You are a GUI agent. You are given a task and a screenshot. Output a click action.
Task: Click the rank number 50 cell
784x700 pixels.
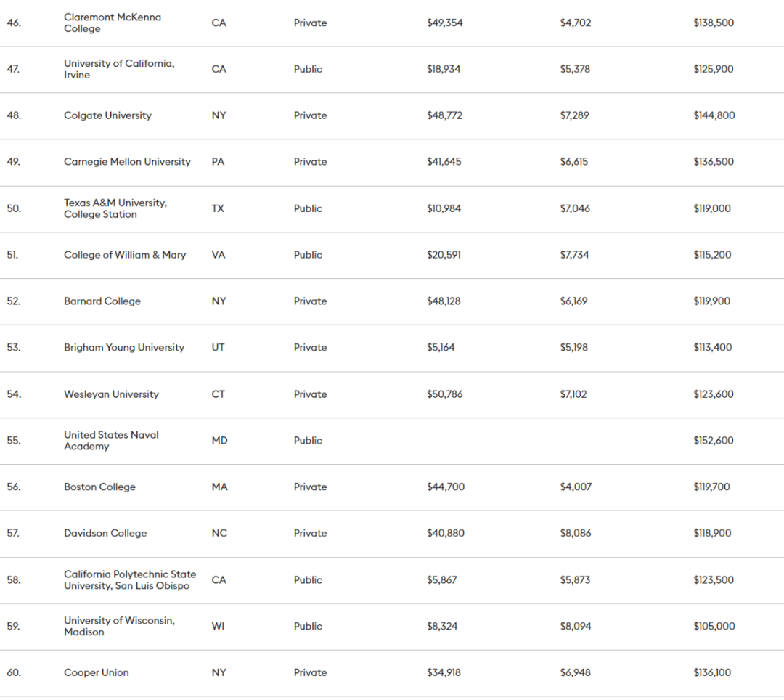14,208
